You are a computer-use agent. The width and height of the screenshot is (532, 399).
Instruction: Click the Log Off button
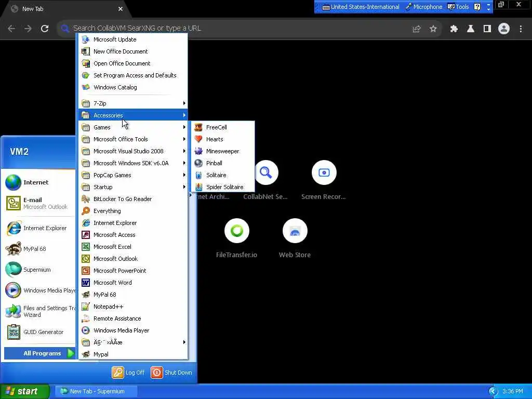pos(128,373)
